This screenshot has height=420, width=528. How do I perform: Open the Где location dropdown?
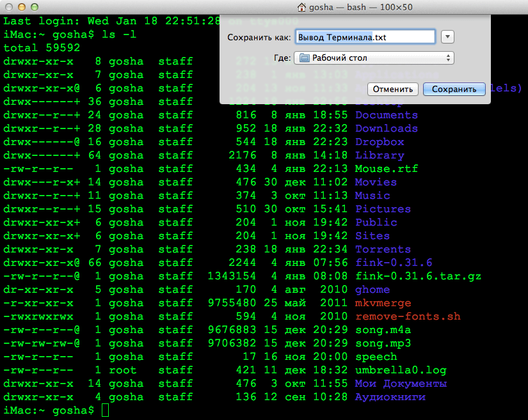(x=374, y=58)
